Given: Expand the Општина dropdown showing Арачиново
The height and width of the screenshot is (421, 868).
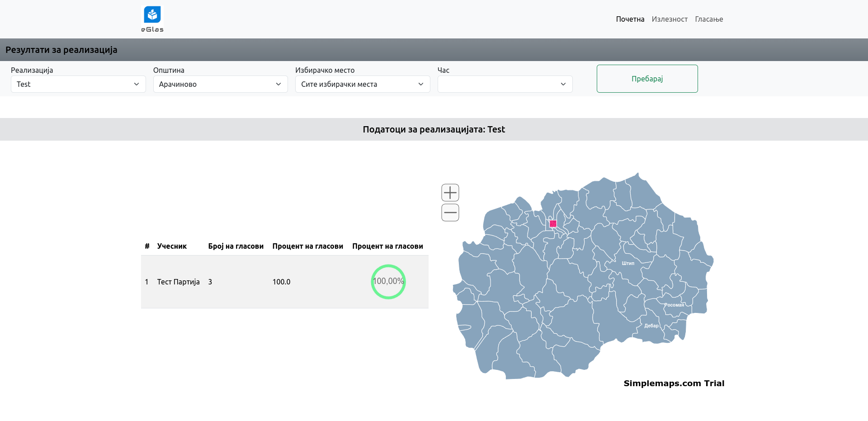Looking at the screenshot, I should (x=220, y=84).
